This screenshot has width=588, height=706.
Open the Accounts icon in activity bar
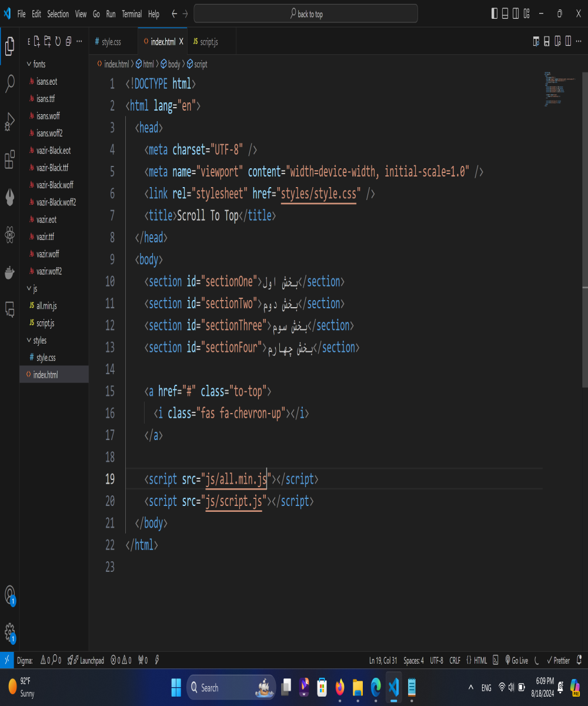(10, 594)
